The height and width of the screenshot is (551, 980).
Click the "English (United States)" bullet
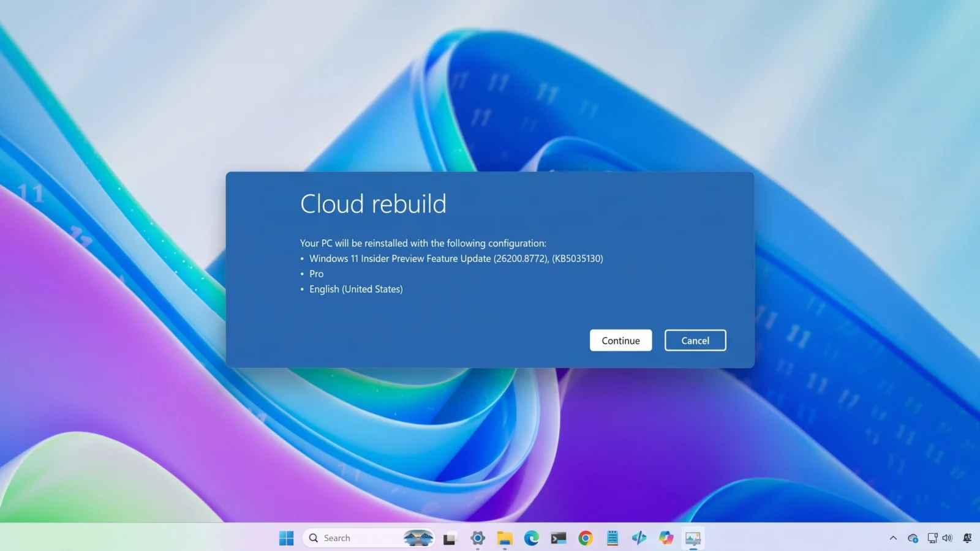point(356,289)
